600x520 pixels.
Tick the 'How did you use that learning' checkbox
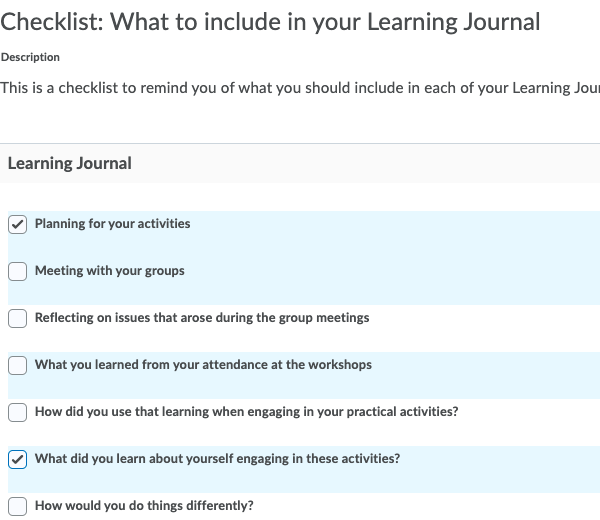coord(18,412)
